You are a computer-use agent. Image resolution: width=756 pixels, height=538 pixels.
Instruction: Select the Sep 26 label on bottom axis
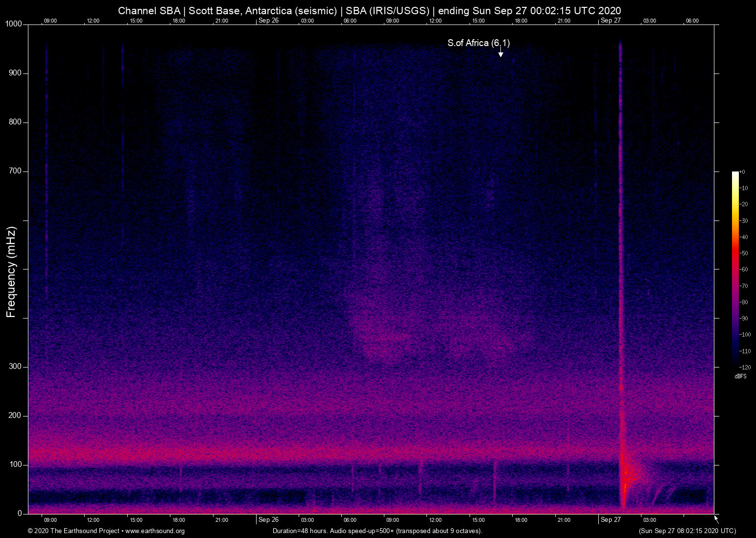coord(268,520)
